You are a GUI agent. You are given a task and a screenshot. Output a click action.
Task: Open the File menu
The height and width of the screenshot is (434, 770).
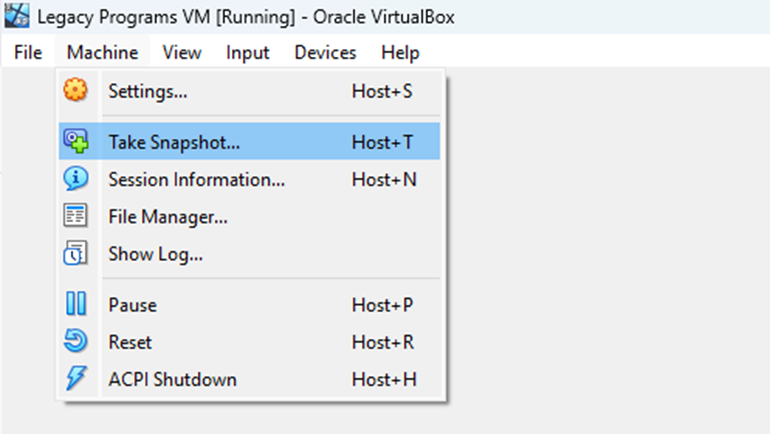(x=28, y=52)
